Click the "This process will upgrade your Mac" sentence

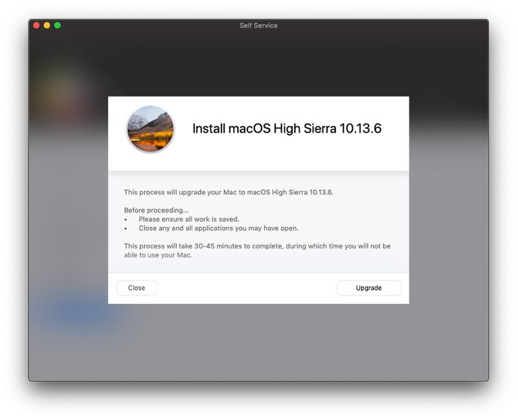229,192
